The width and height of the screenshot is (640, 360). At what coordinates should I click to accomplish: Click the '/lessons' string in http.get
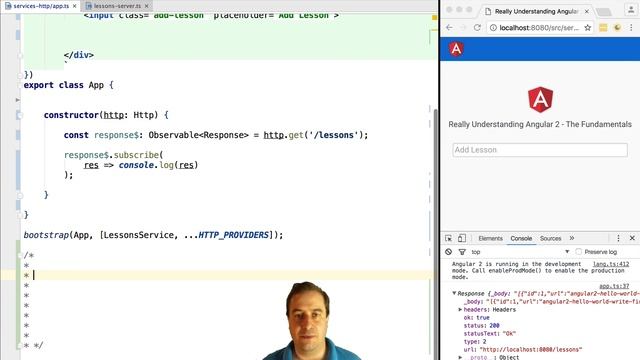point(334,135)
